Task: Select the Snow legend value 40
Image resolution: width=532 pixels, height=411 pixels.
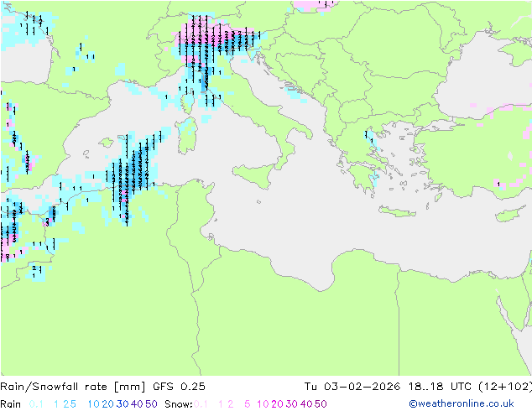Action: coord(306,404)
